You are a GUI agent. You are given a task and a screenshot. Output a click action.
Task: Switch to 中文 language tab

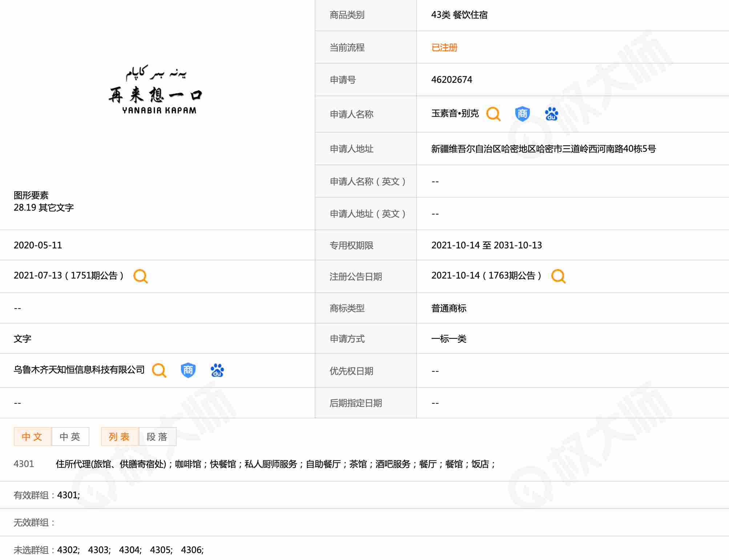click(32, 437)
